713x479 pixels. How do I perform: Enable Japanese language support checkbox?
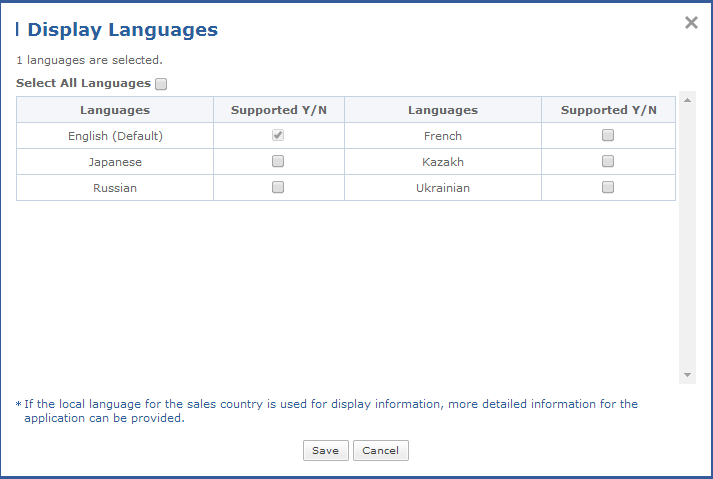[x=278, y=161]
